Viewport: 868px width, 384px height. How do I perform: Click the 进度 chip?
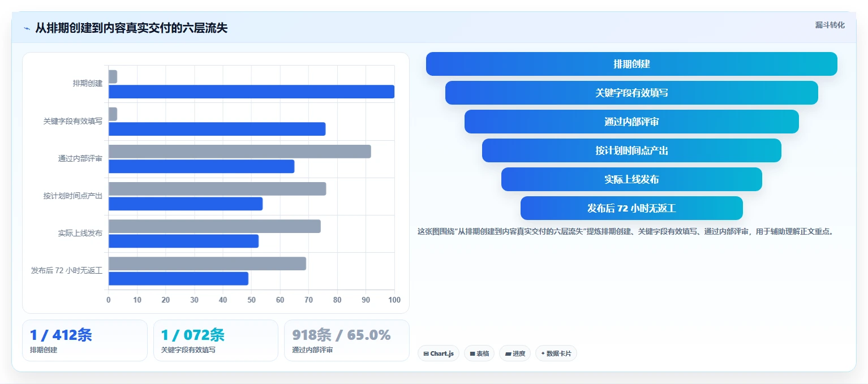click(x=515, y=353)
